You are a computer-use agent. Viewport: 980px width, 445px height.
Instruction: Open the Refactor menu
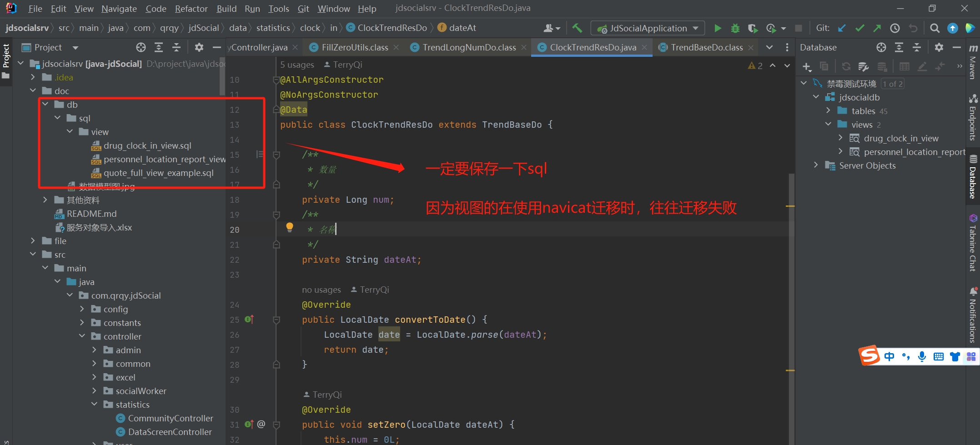tap(191, 9)
